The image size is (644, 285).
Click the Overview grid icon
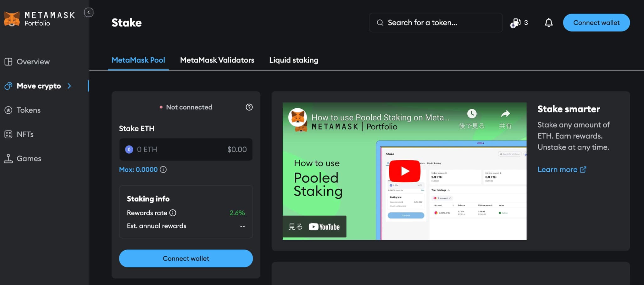pos(8,62)
